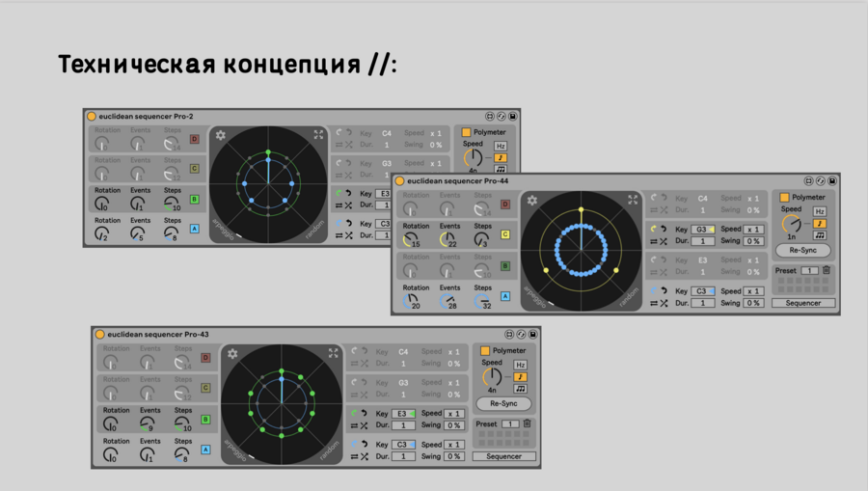The width and height of the screenshot is (868, 491).
Task: Click ping-pong arrows in Pro-43 C3 row
Action: point(354,456)
